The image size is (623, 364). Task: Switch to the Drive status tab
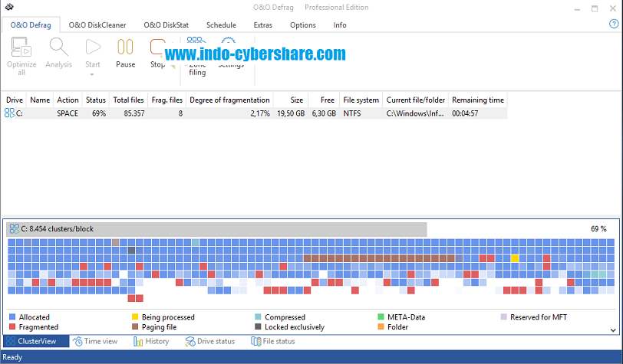[x=210, y=341]
